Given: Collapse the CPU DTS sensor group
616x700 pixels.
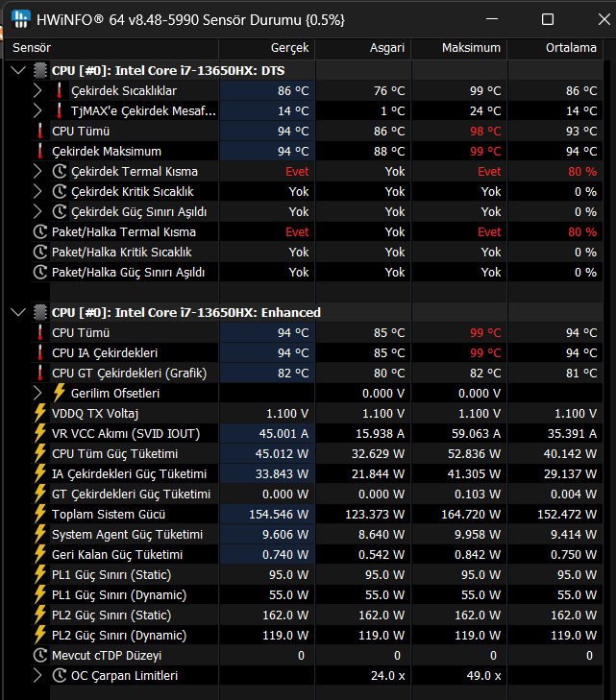Looking at the screenshot, I should tap(18, 70).
